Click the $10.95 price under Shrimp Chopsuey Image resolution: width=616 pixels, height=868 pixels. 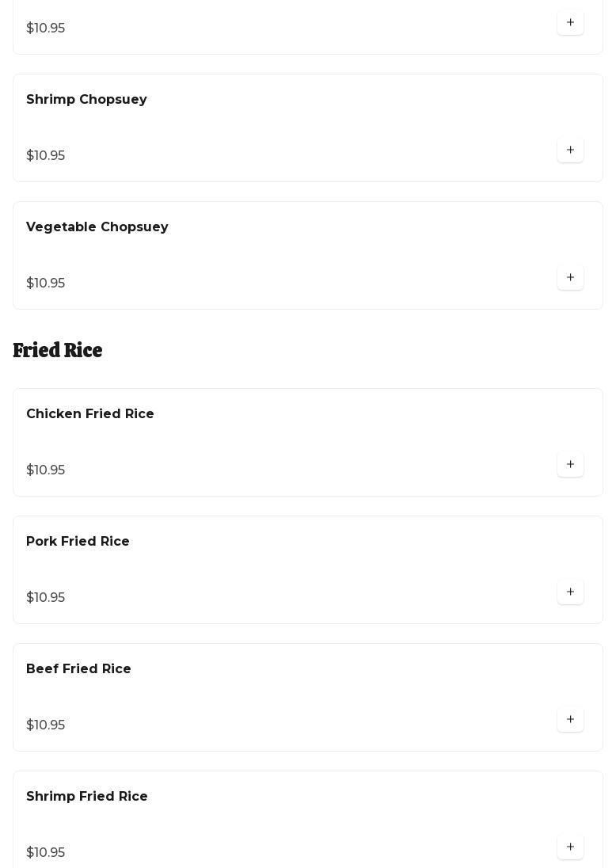click(46, 156)
